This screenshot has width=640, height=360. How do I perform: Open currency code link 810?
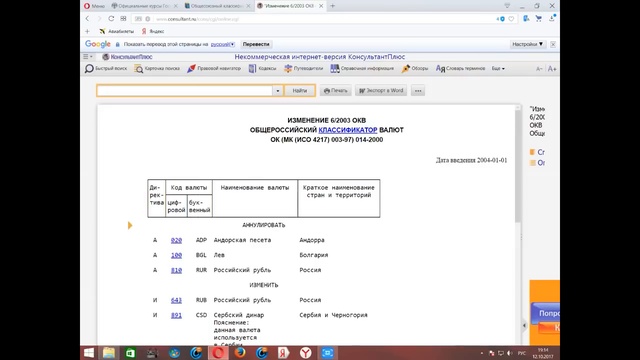(x=176, y=270)
